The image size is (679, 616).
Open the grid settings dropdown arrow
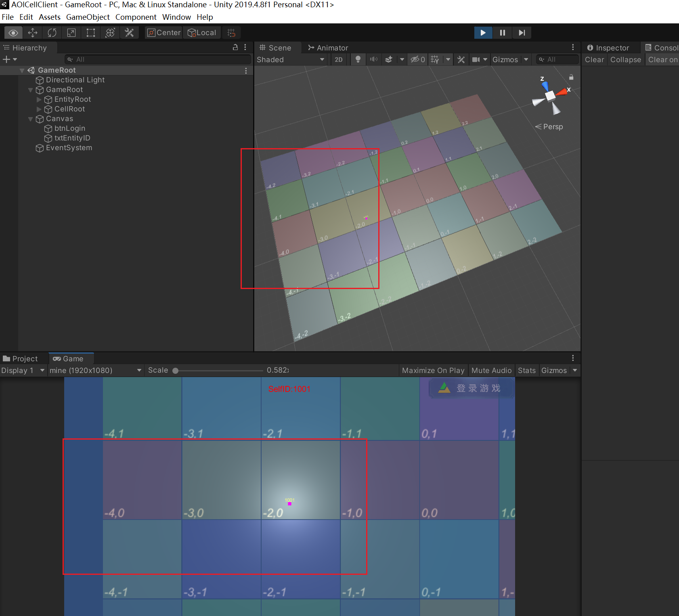tap(448, 60)
